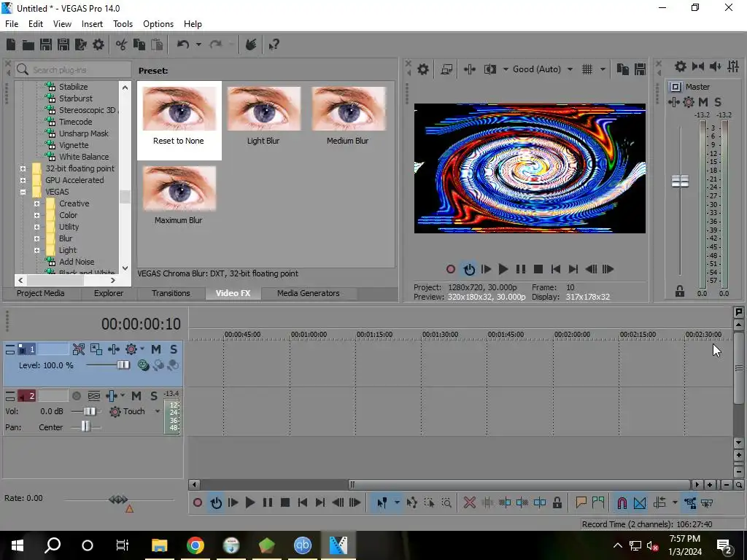Save preview snapshot to file
Screen dimensions: 747x560
(640, 69)
